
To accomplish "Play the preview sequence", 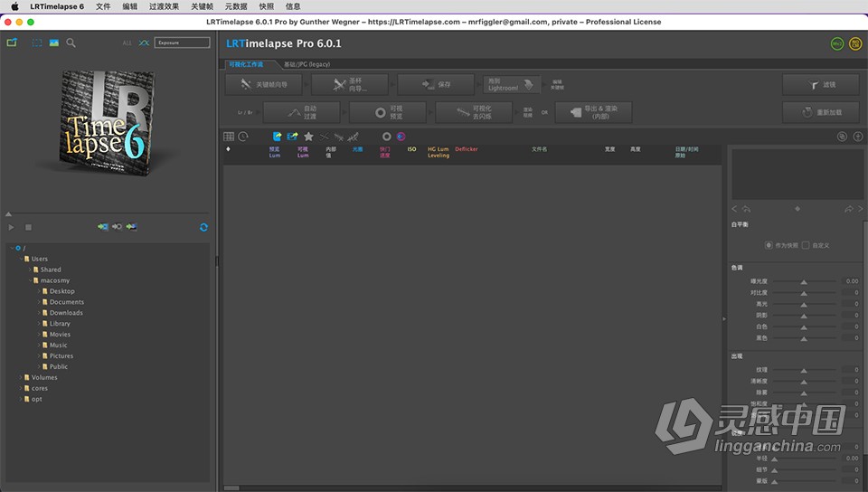I will [11, 227].
